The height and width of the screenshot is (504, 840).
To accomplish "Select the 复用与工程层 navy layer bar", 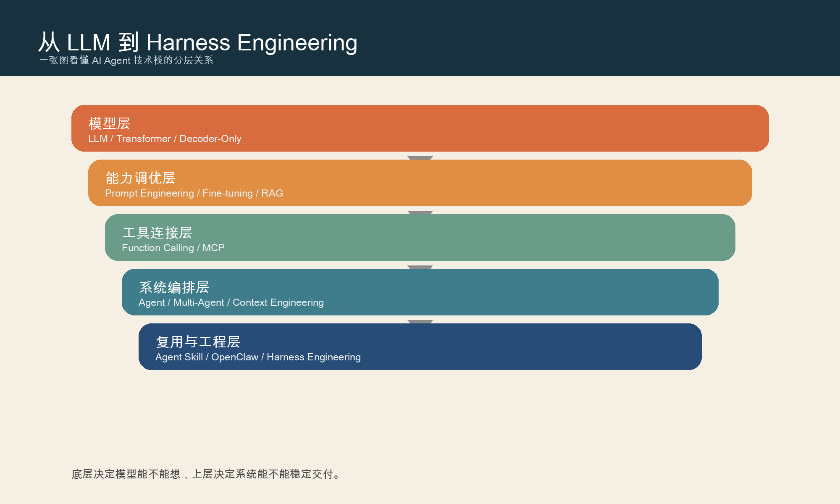I will coord(420,347).
